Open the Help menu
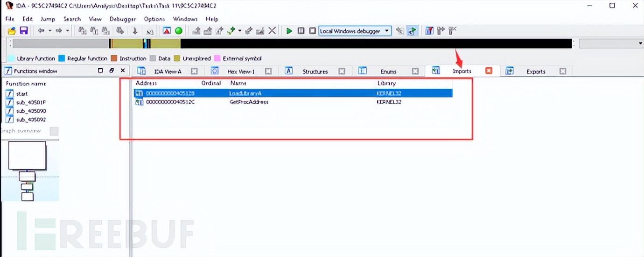644x257 pixels. coord(212,19)
